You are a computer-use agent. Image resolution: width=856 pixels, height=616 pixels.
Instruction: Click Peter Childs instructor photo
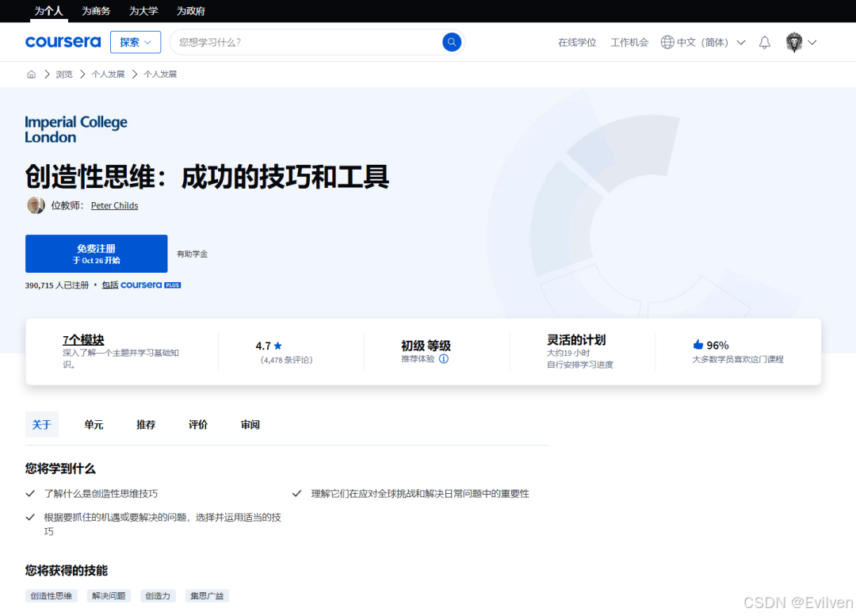point(36,205)
